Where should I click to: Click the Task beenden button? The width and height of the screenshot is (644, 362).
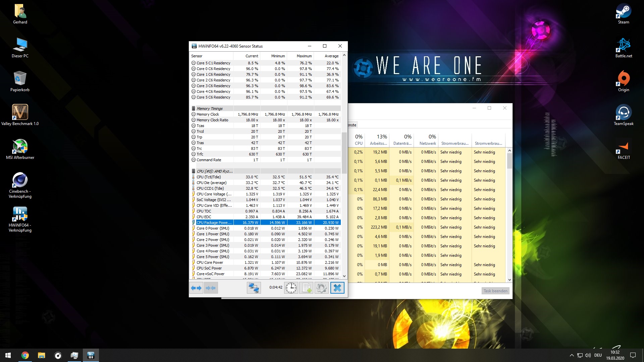(x=495, y=291)
